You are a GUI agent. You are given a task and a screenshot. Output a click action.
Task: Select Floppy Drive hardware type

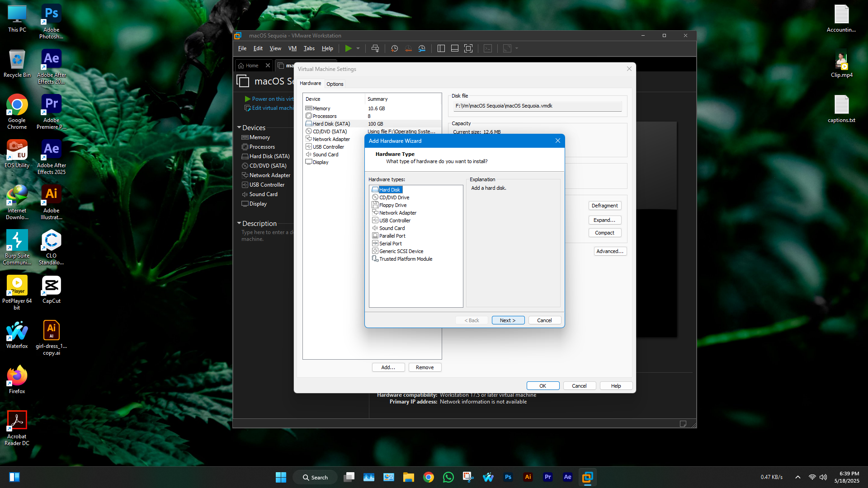pyautogui.click(x=392, y=205)
